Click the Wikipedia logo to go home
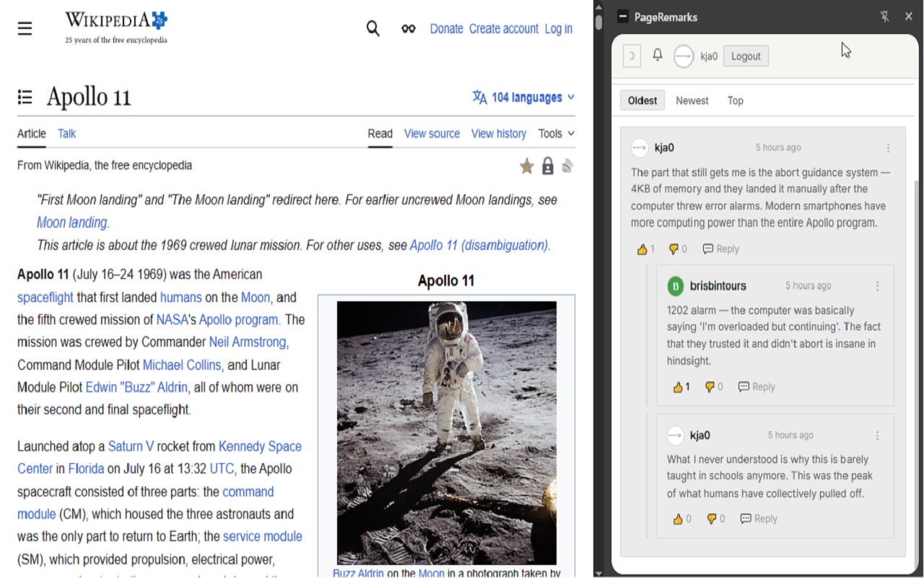The height and width of the screenshot is (578, 924). 116,27
